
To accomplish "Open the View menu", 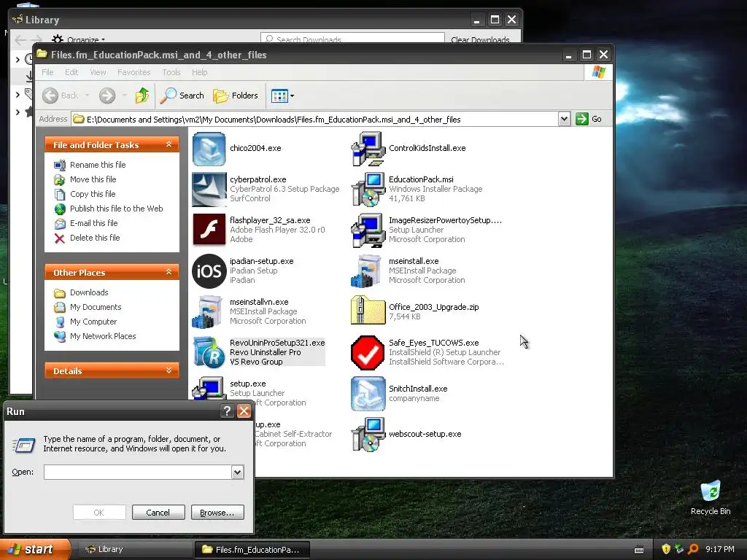I will [98, 72].
